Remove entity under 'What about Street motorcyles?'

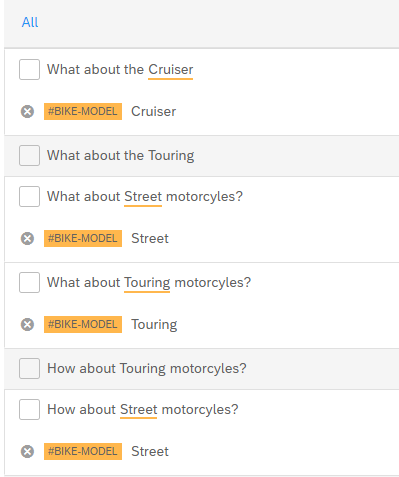(27, 238)
